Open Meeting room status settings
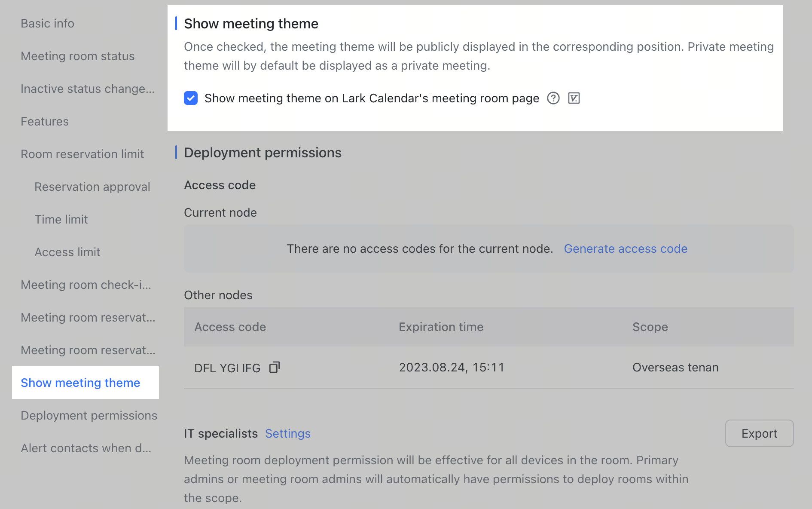 point(78,56)
